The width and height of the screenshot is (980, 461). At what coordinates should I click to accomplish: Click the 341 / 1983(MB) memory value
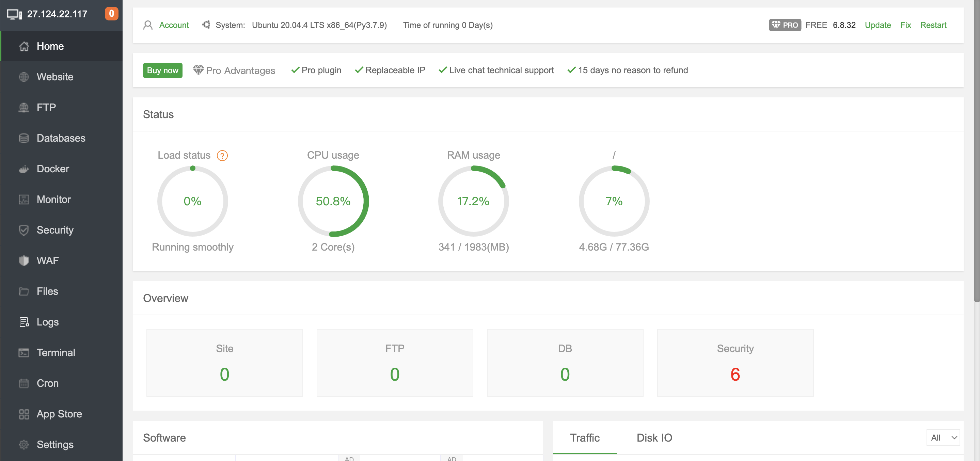coord(473,247)
